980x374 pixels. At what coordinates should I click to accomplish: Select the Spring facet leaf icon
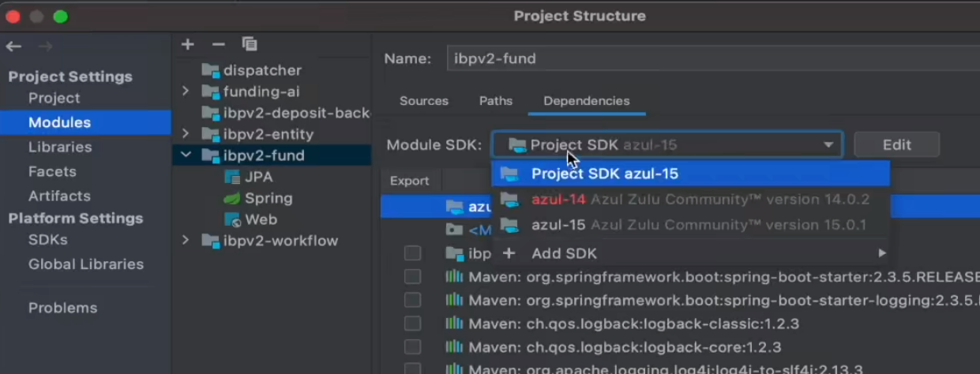[x=232, y=198]
